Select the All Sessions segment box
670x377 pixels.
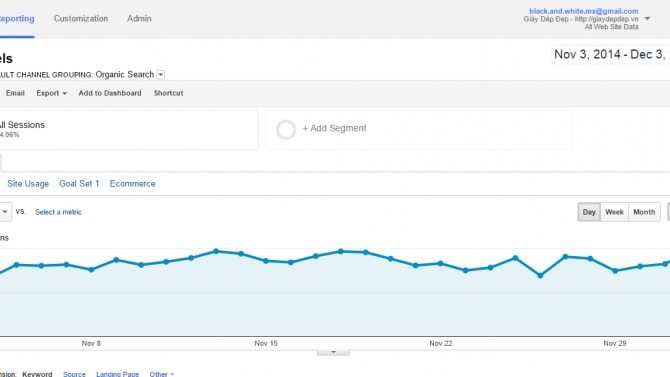[x=128, y=130]
